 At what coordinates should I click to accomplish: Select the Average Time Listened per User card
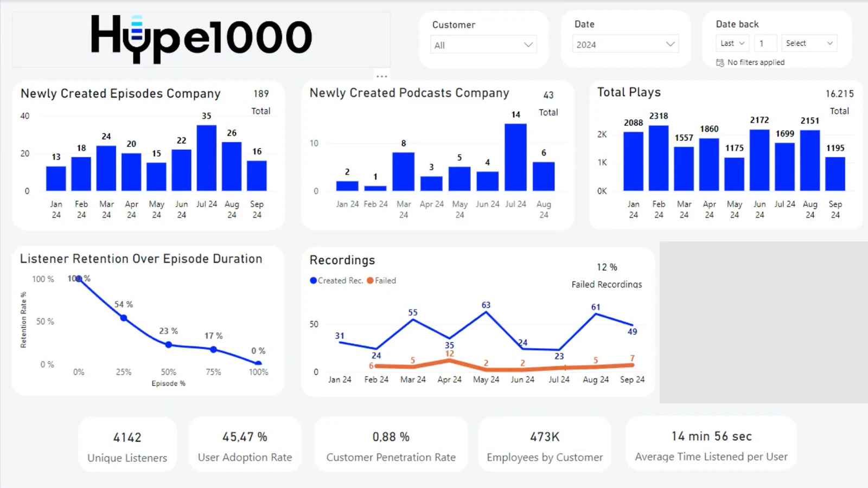711,444
